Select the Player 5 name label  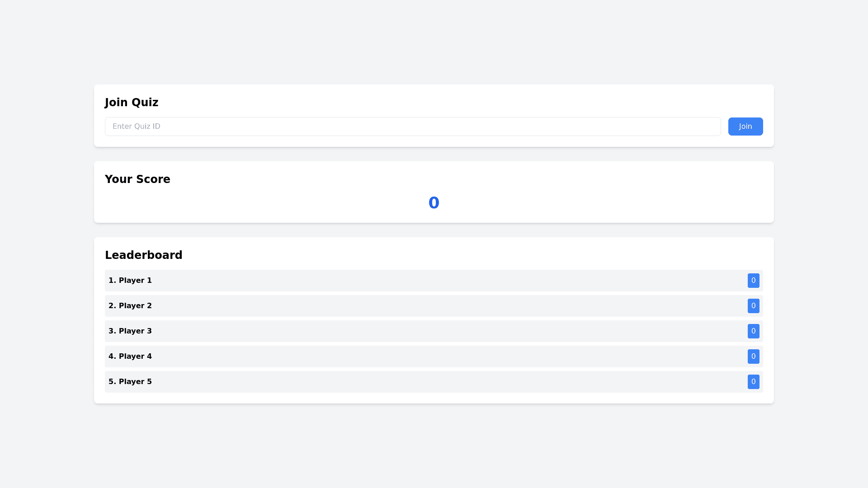[x=130, y=382]
